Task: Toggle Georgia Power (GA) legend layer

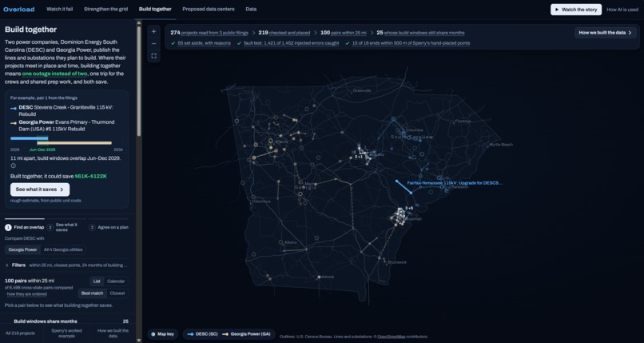Action: click(x=246, y=334)
